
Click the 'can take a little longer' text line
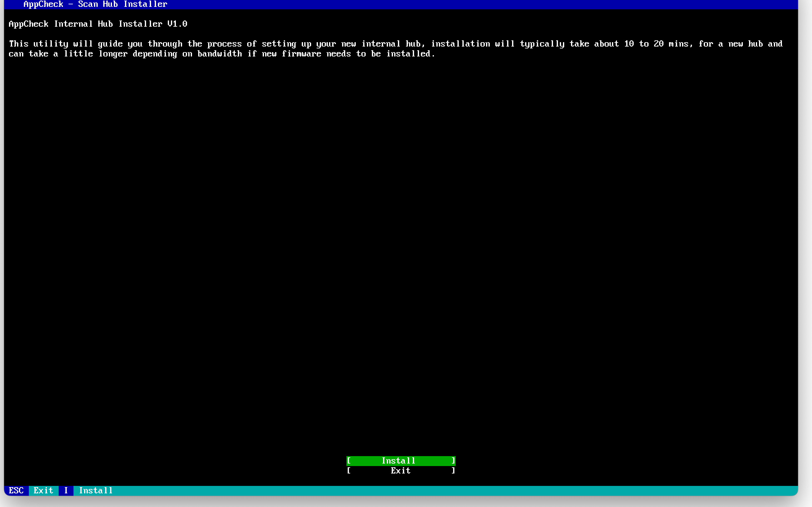tap(222, 54)
